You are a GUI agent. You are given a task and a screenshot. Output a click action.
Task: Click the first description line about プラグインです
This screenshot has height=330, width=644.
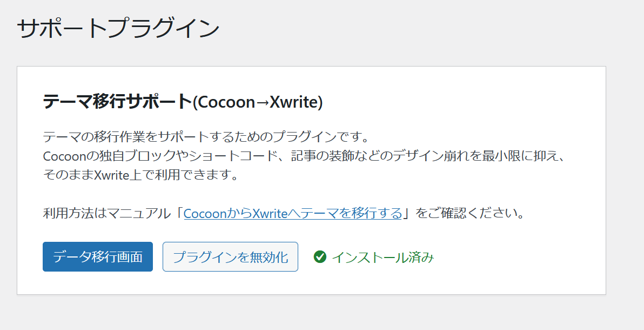pyautogui.click(x=205, y=136)
